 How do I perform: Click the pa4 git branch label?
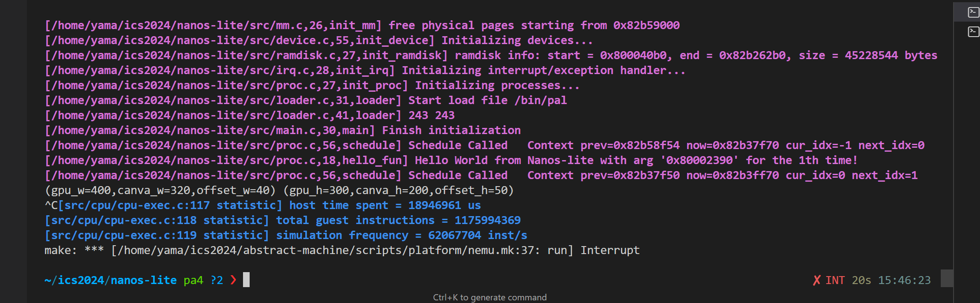click(193, 280)
